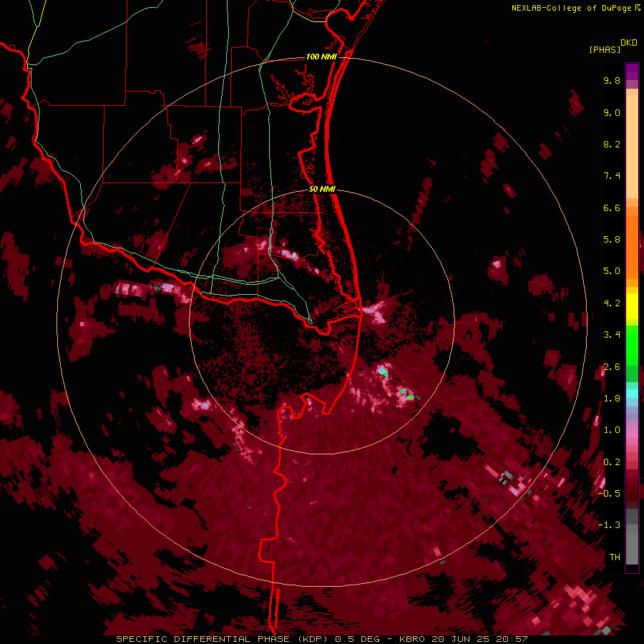Click the 7.4 scale value

[612, 176]
